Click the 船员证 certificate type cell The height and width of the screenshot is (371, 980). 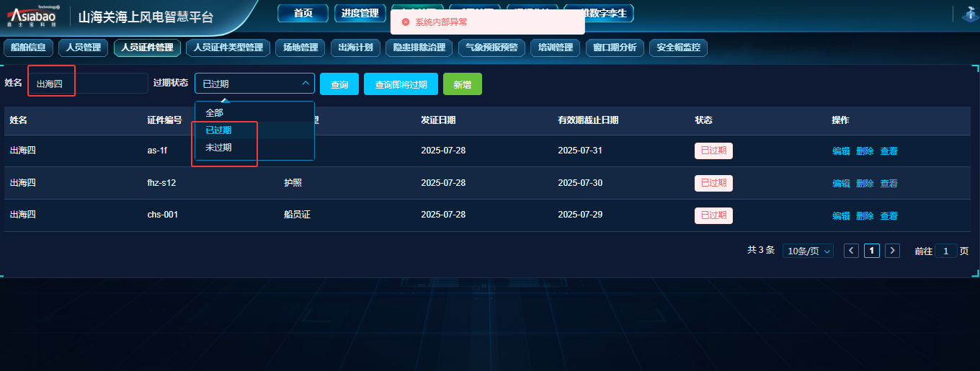pyautogui.click(x=297, y=215)
